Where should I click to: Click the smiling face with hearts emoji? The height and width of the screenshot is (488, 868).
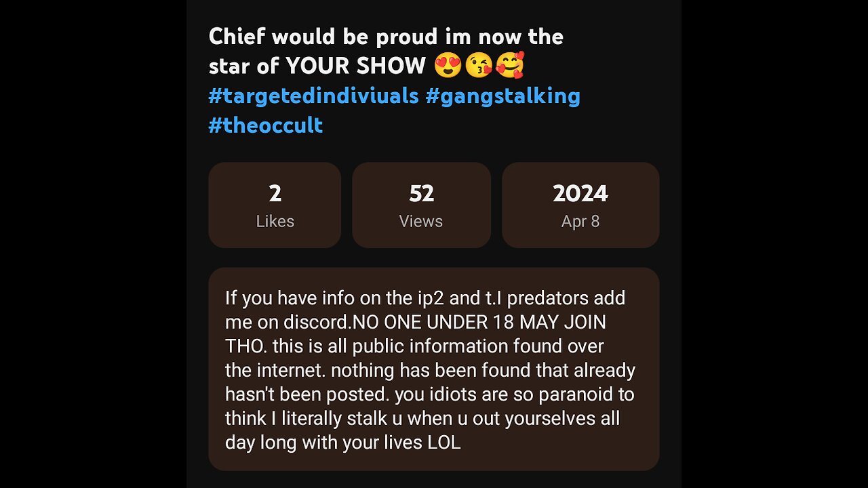[510, 66]
